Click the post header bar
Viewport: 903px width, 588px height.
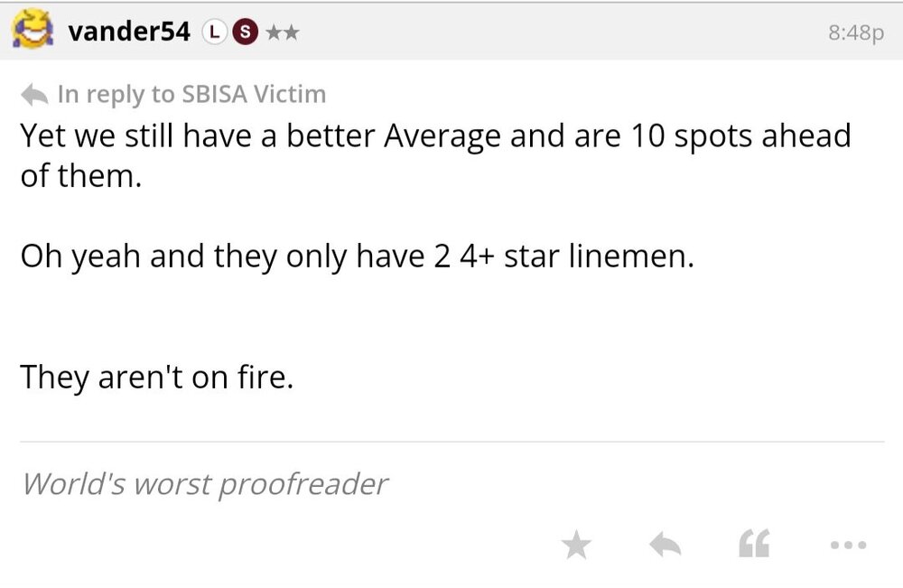tap(451, 29)
